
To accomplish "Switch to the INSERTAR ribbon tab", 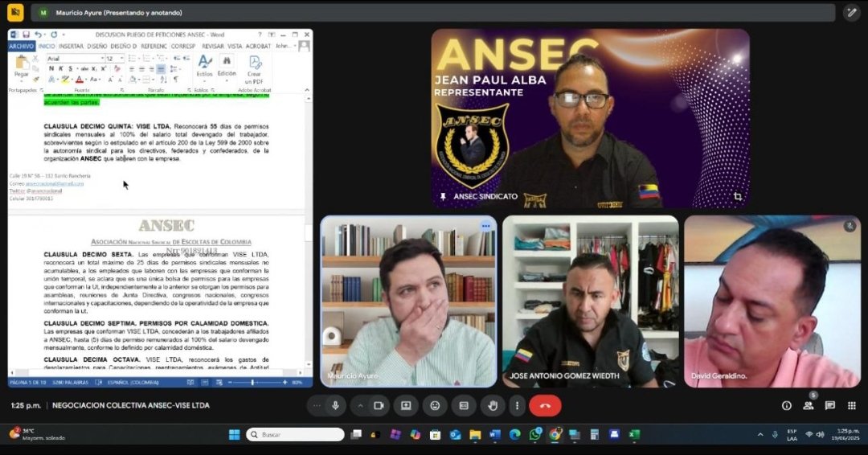I will tap(71, 47).
